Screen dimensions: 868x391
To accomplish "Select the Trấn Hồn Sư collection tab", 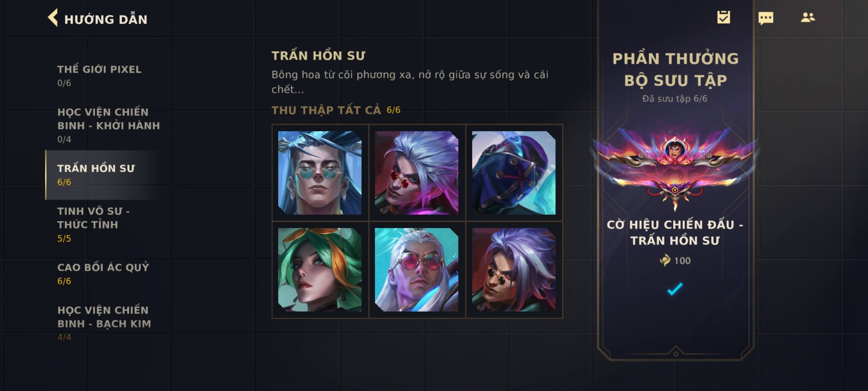I will click(105, 175).
